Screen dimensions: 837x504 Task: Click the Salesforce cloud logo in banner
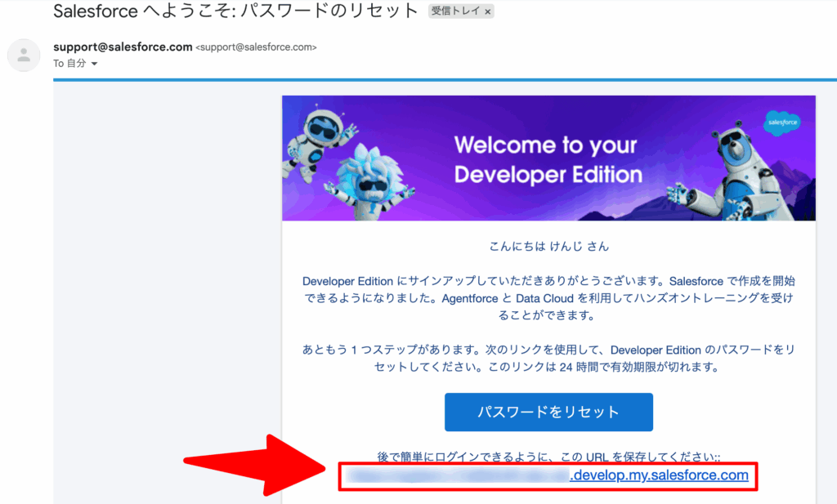[782, 123]
